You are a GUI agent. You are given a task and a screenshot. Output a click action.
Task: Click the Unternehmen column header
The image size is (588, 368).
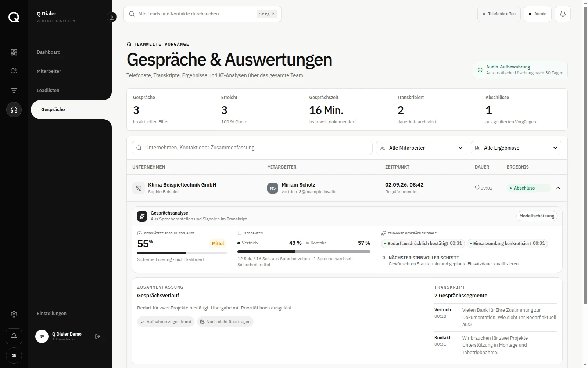tap(148, 167)
